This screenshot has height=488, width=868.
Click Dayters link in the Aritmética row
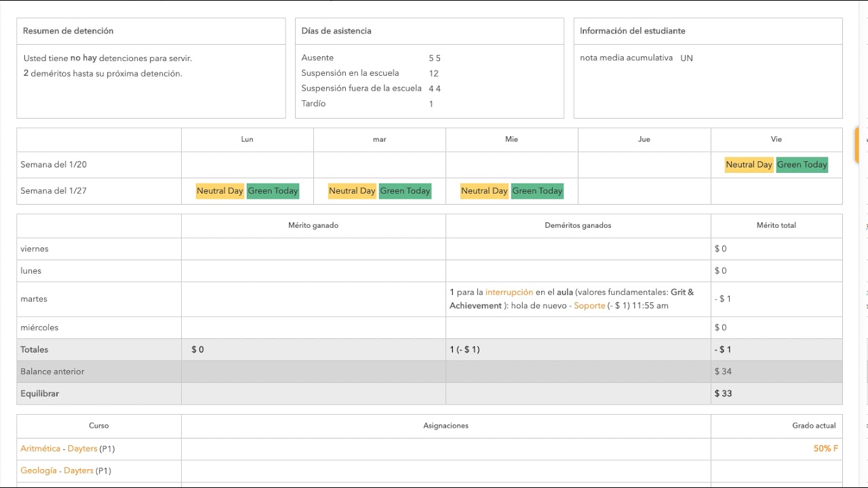click(x=82, y=449)
